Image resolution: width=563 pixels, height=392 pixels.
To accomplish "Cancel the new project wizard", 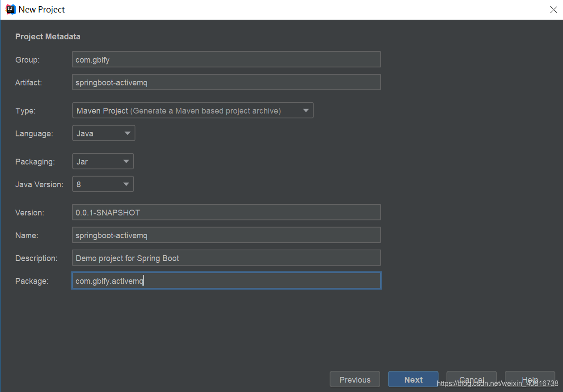I will coord(472,379).
